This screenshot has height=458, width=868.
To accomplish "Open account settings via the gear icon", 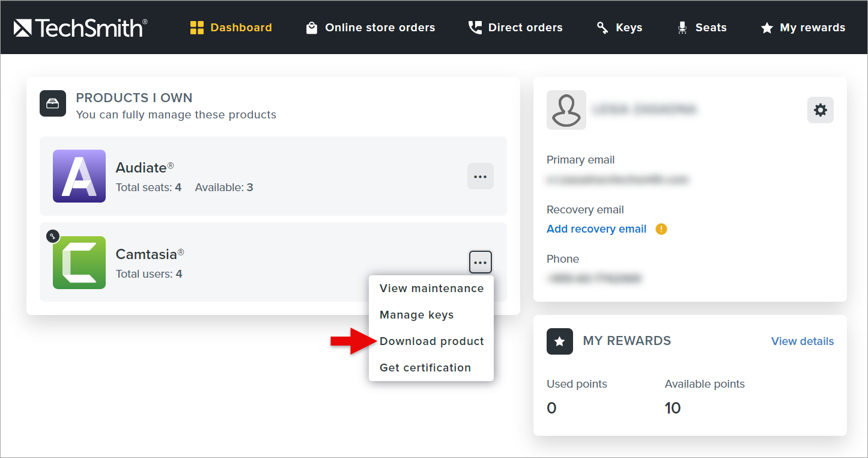I will coord(820,110).
